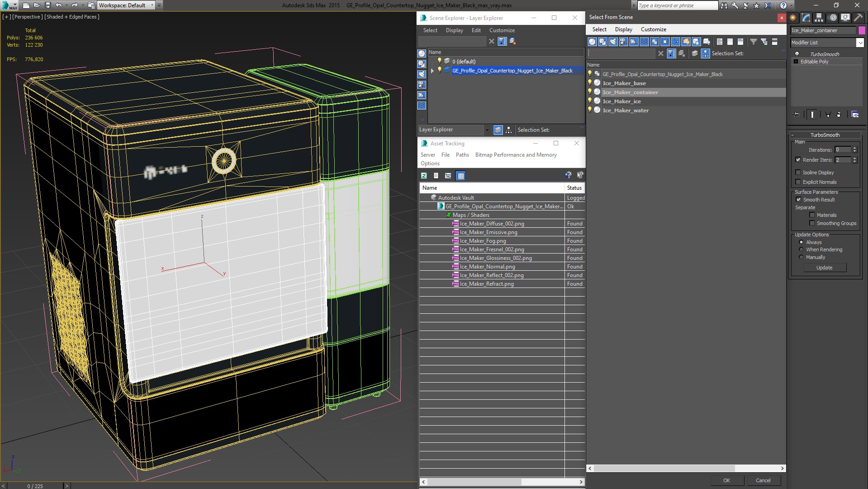
Task: Switch Asset Tracking to table view icon
Action: coord(460,176)
